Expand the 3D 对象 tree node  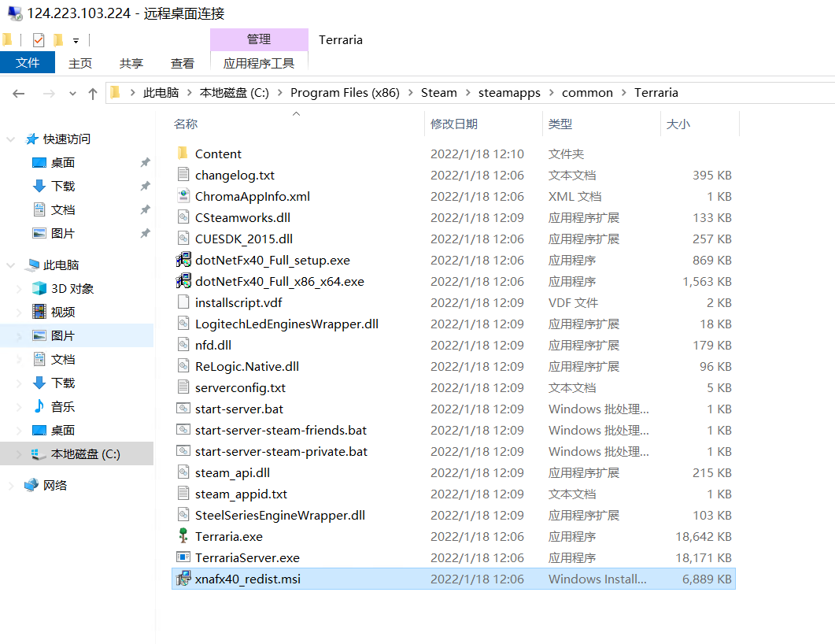click(x=19, y=289)
